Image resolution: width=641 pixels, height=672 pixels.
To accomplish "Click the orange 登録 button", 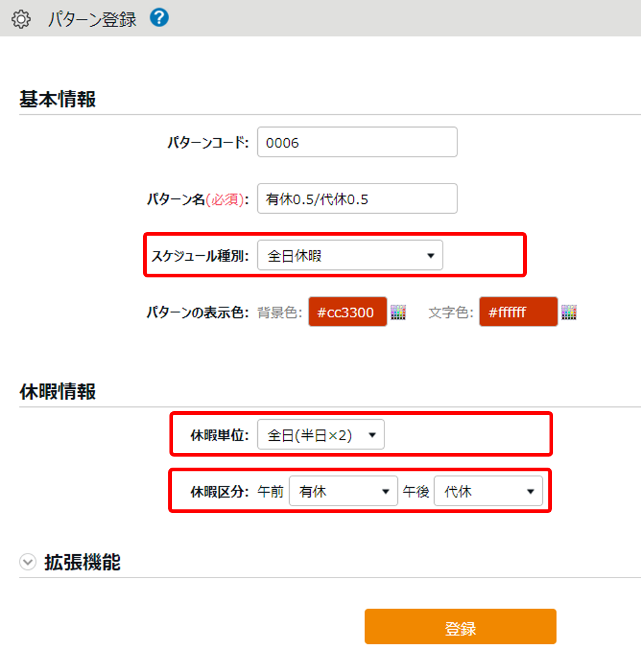I will pyautogui.click(x=460, y=627).
